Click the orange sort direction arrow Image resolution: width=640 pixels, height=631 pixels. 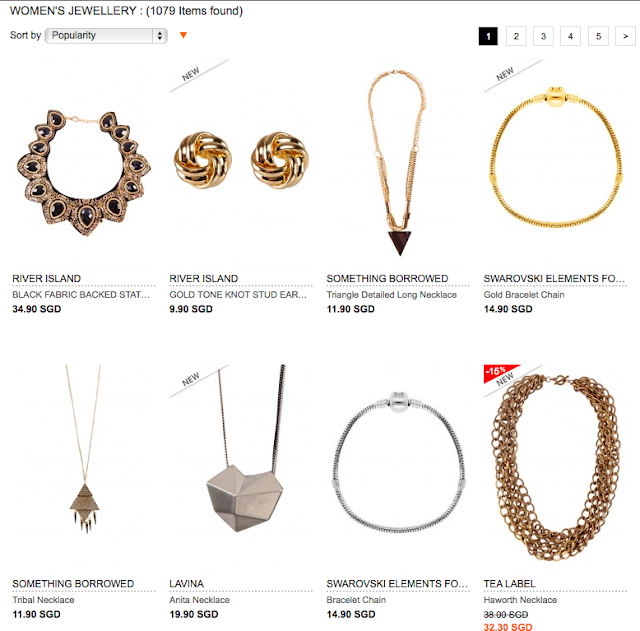pos(183,36)
